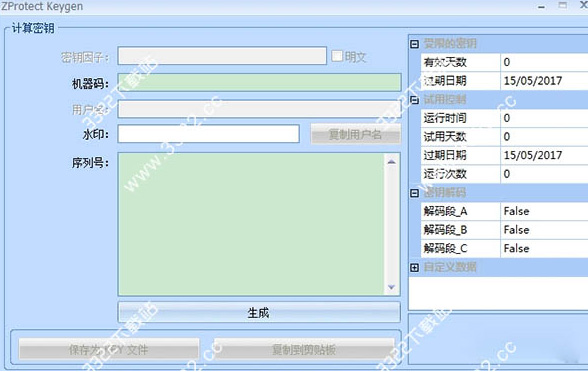The image size is (588, 372).
Task: Focus the 机器码 green input field
Action: 259,82
